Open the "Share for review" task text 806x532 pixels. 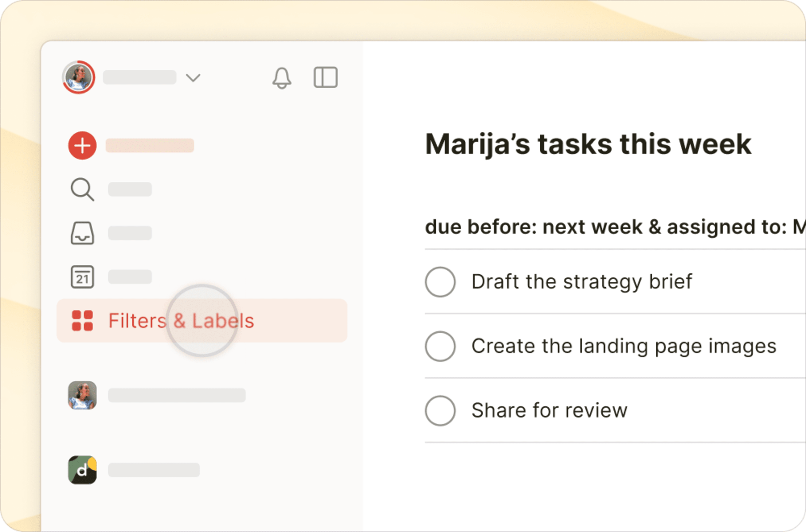550,410
